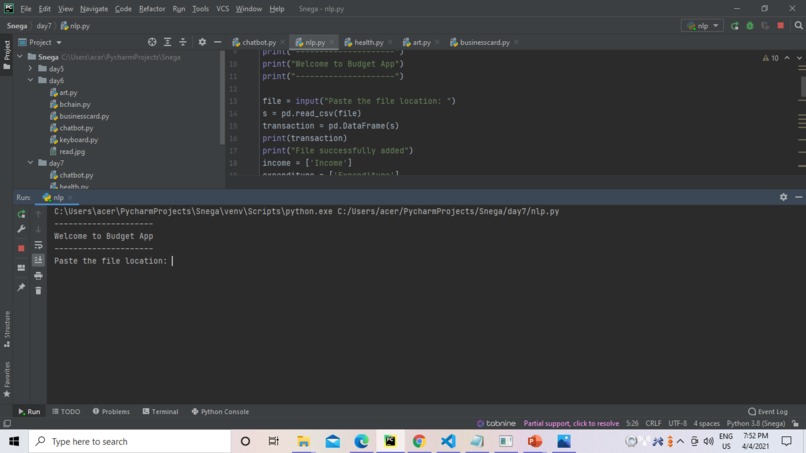This screenshot has height=453, width=806.
Task: Hide the Run tool window
Action: tap(798, 197)
